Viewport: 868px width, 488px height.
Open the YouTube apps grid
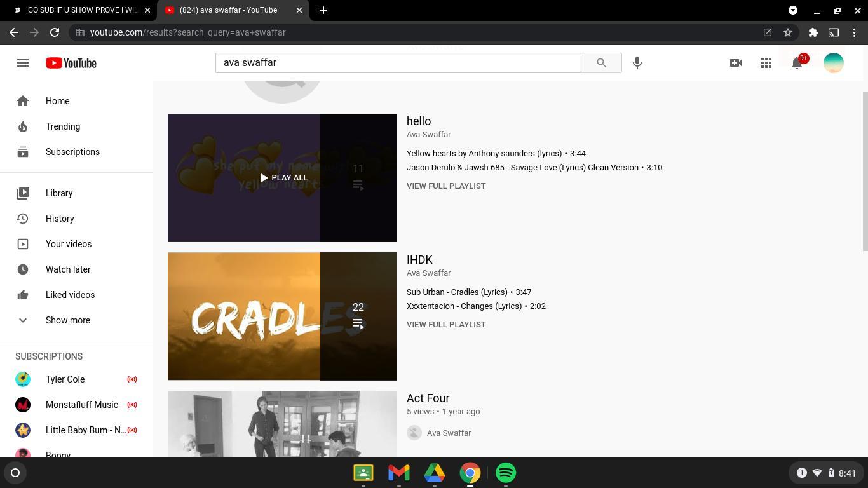click(766, 63)
